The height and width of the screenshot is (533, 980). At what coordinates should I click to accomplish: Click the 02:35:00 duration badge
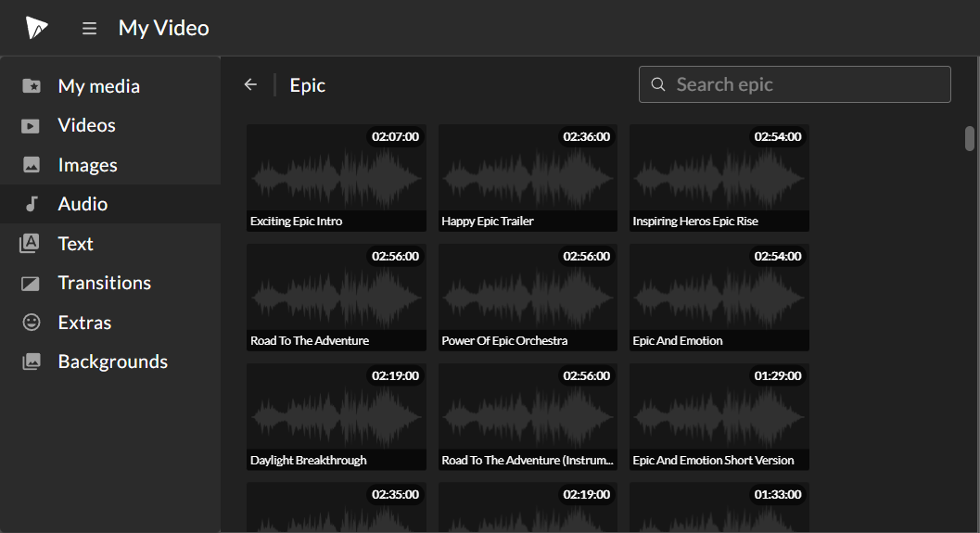[x=395, y=494]
